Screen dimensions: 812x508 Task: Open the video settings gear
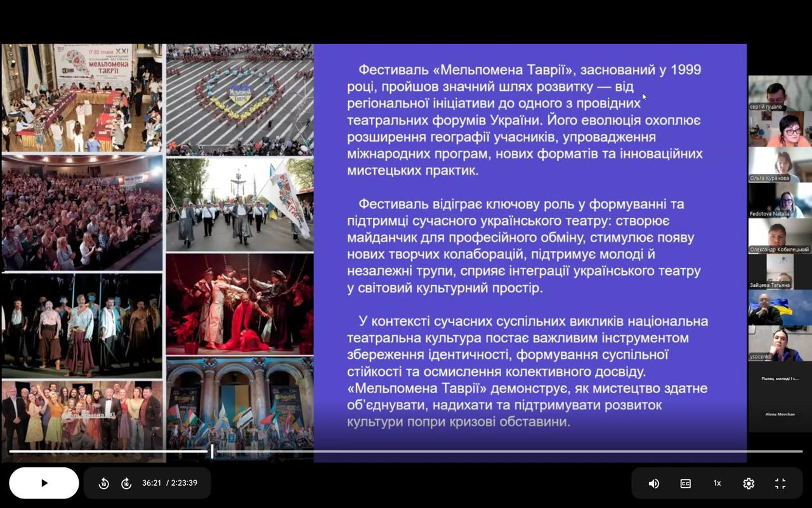coord(749,483)
